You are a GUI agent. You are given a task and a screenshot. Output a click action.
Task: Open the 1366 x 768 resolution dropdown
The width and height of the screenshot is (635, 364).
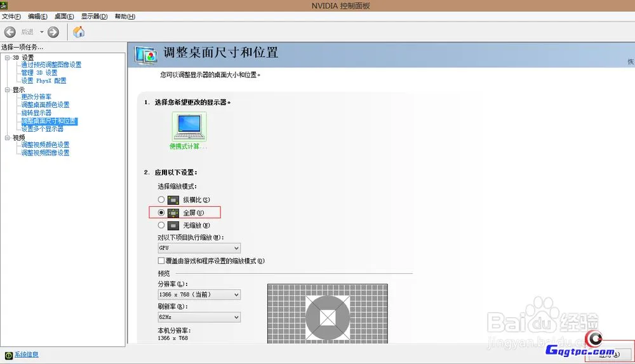click(199, 294)
